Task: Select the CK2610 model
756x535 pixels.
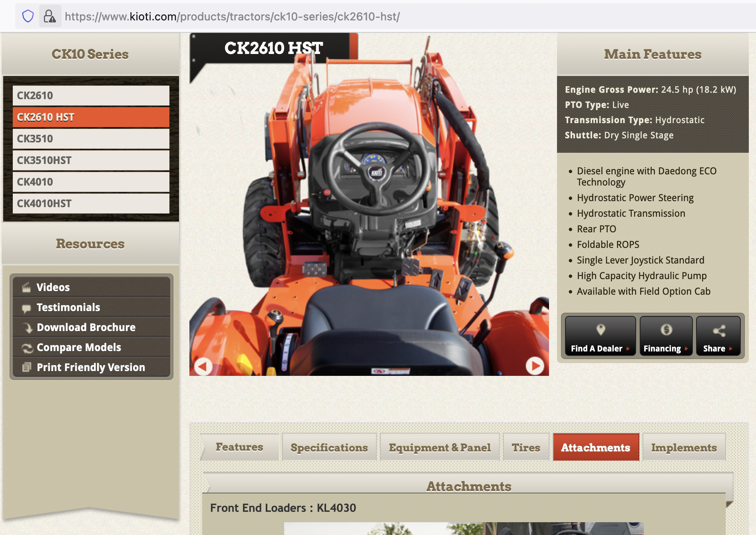Action: 91,96
